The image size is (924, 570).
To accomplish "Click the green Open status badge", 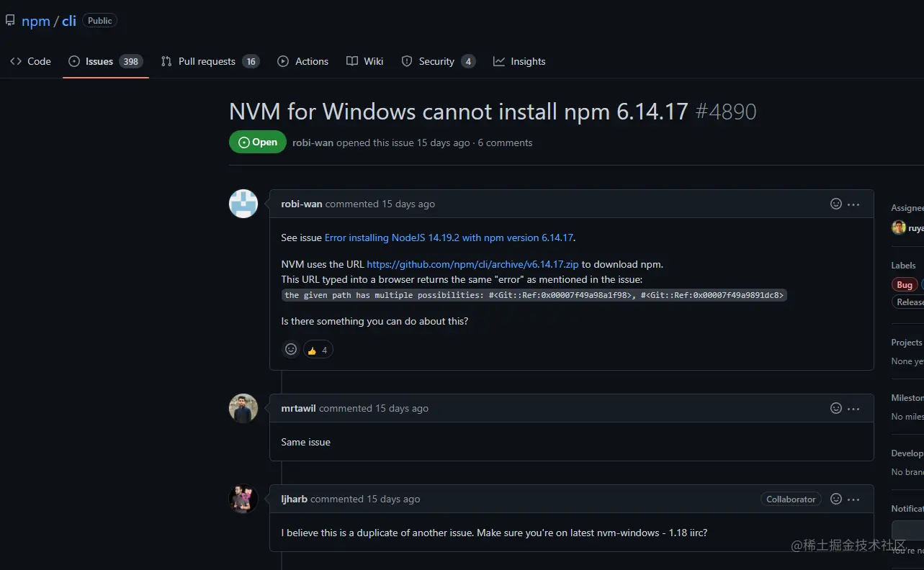I will click(258, 142).
